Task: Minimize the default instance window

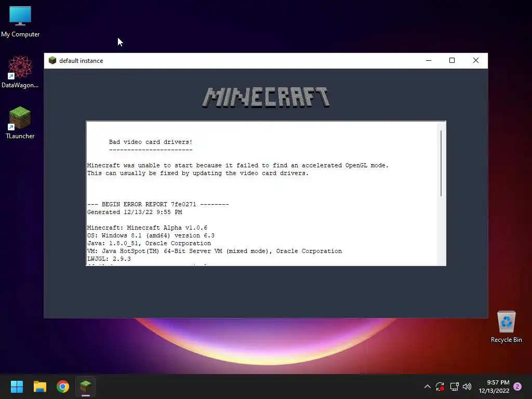Action: coord(429,60)
